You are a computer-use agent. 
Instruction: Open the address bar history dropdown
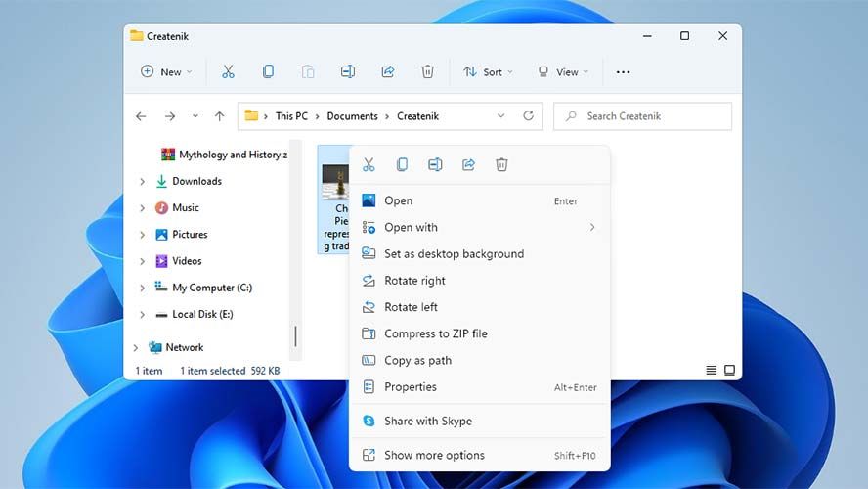[x=501, y=115]
